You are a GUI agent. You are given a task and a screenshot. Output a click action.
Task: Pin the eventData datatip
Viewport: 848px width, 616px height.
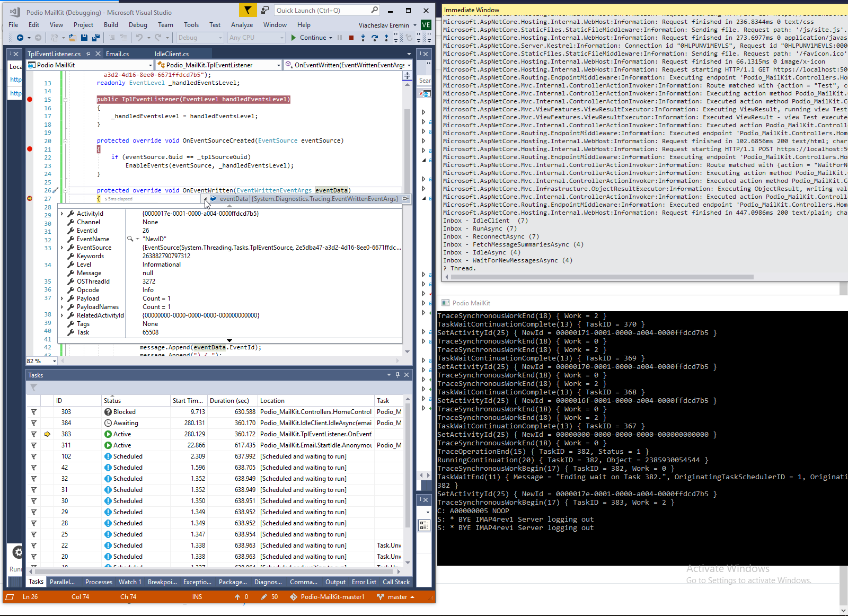click(405, 199)
